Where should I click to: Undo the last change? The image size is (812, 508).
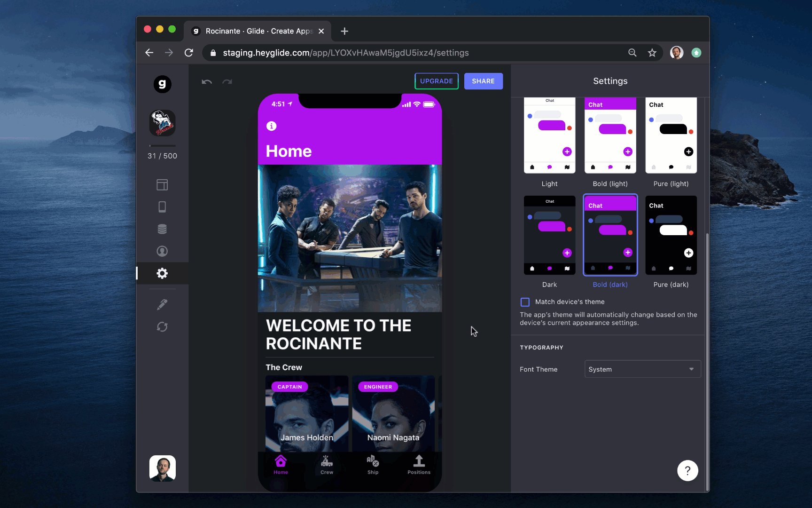pos(207,81)
